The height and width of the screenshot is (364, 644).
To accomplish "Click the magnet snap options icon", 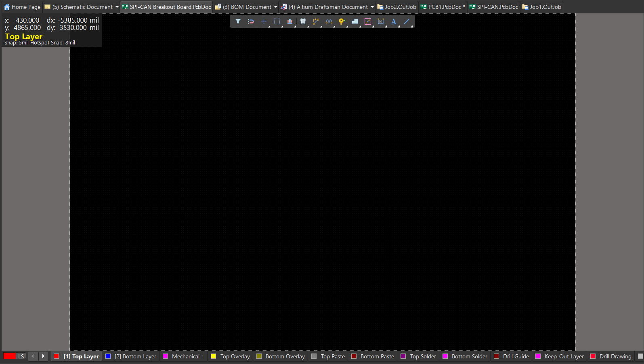I will tap(251, 21).
